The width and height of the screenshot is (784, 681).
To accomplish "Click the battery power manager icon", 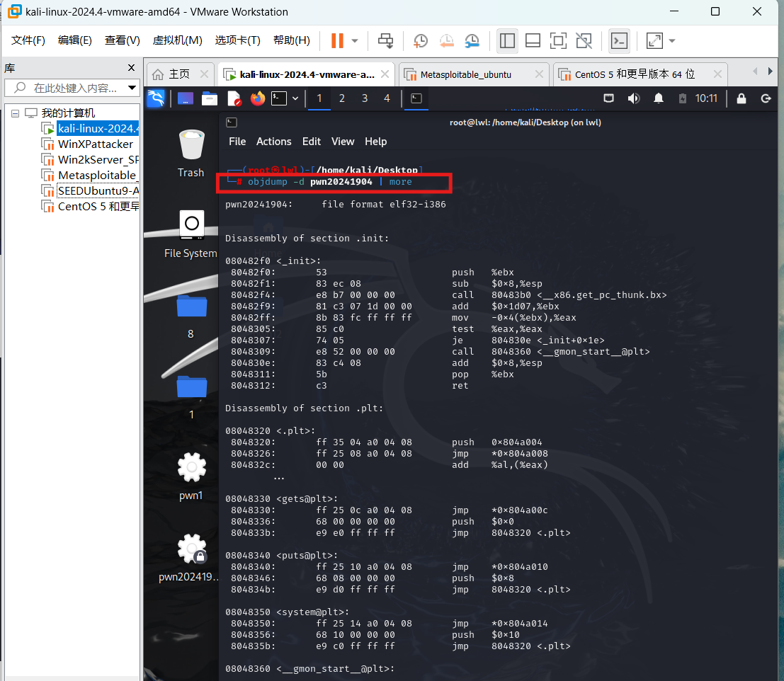I will pyautogui.click(x=683, y=98).
